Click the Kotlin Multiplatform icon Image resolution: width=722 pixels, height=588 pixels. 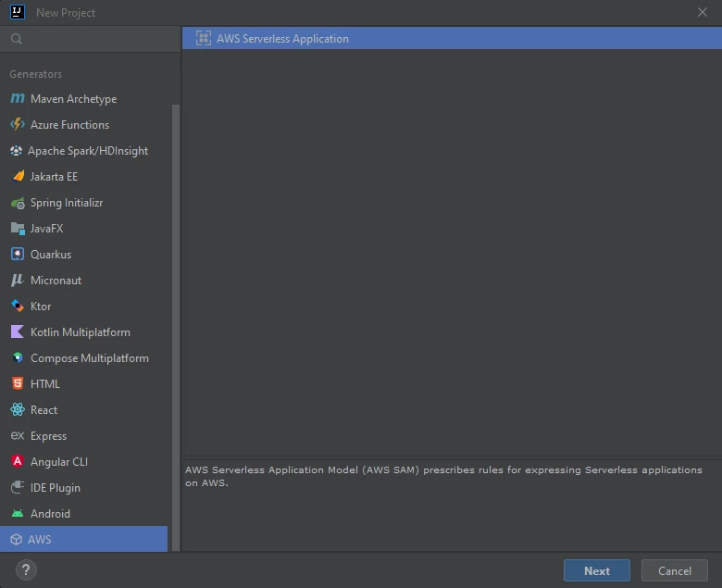(x=18, y=332)
